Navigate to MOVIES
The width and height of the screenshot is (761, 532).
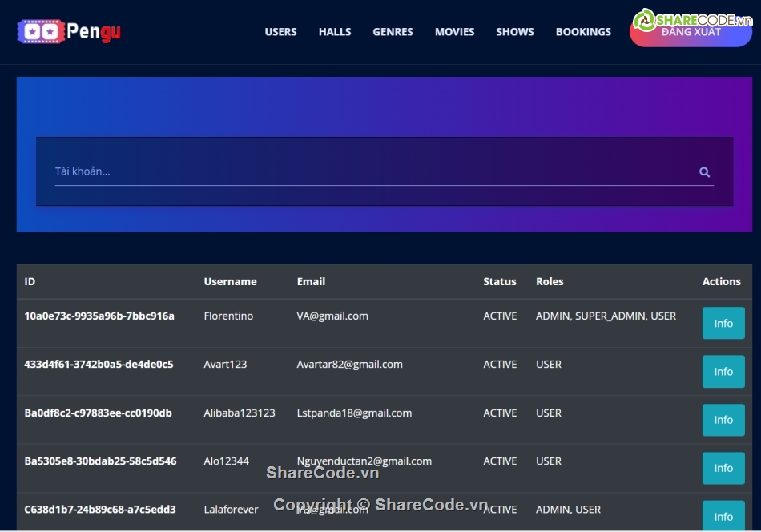[x=454, y=32]
